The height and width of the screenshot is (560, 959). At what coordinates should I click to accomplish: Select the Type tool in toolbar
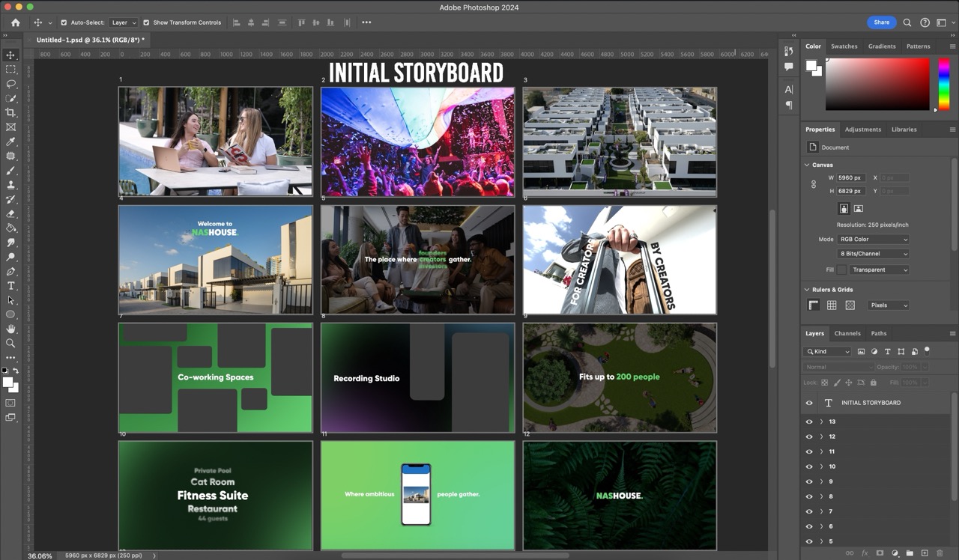point(10,286)
